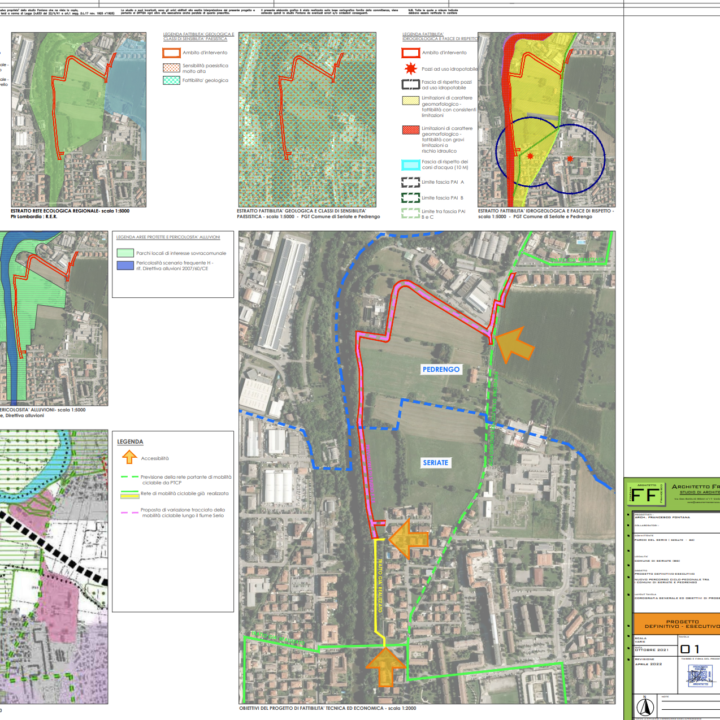
Task: Click the red 'Ambito d'intervento' swatch in the hydrogeological legend
Action: [x=411, y=53]
